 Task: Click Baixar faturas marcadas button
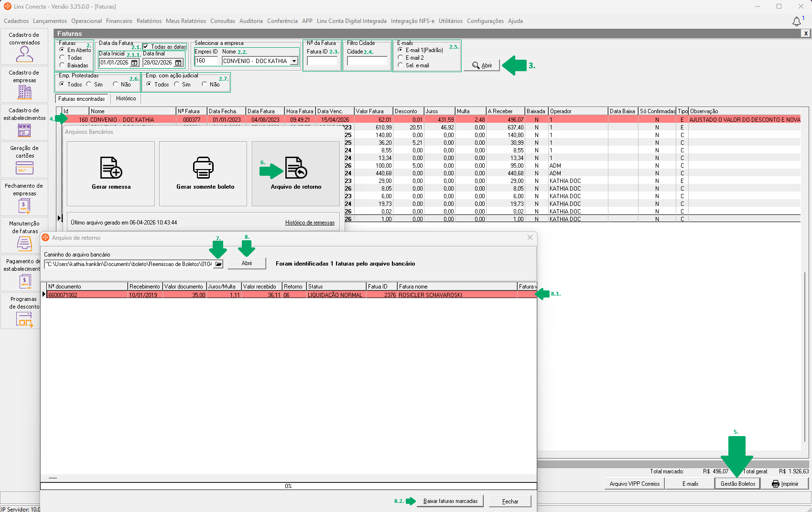coord(450,501)
